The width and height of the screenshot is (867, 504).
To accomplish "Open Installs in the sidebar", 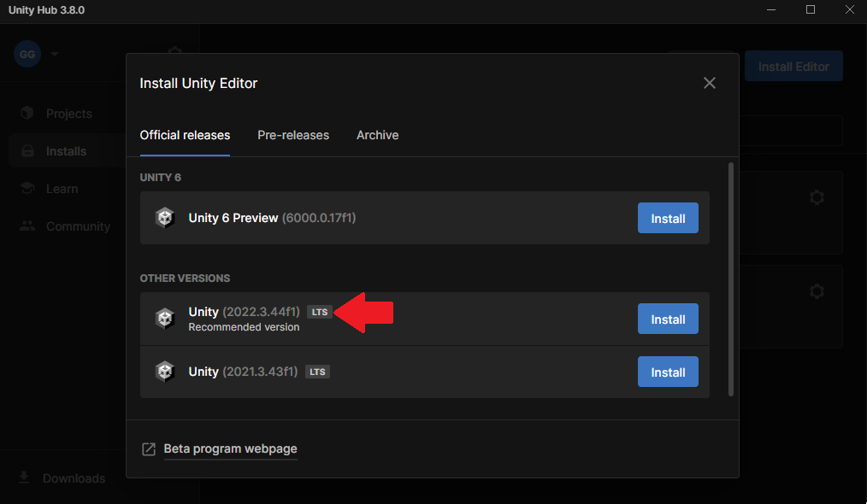I will 67,151.
